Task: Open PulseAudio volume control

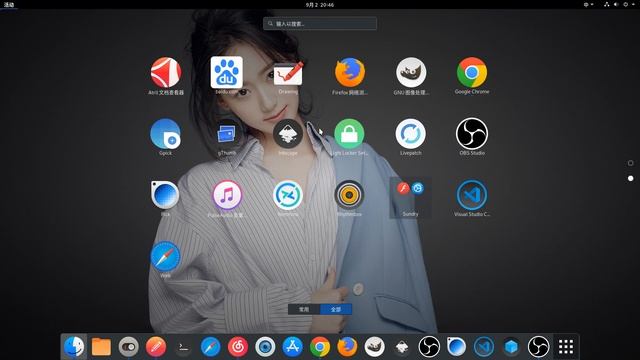Action: pos(227,195)
